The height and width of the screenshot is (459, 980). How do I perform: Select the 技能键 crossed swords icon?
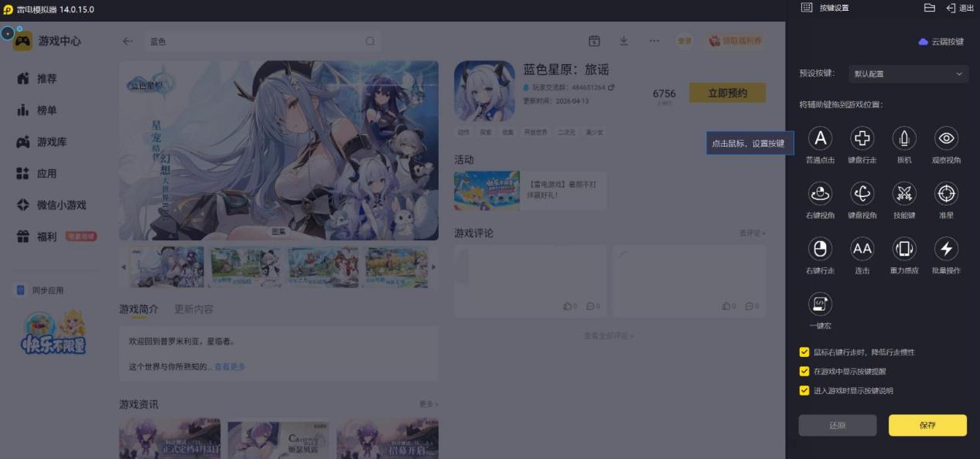pos(904,193)
